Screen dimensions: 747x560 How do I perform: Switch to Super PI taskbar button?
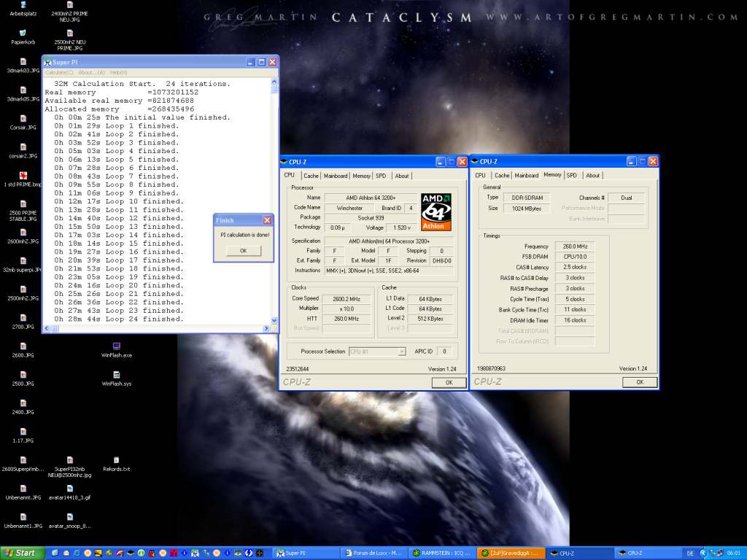tap(306, 553)
